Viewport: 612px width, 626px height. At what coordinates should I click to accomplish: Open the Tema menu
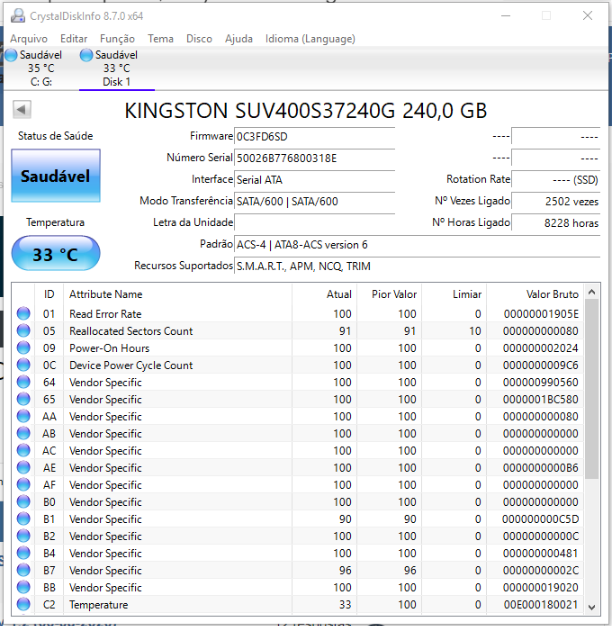160,39
